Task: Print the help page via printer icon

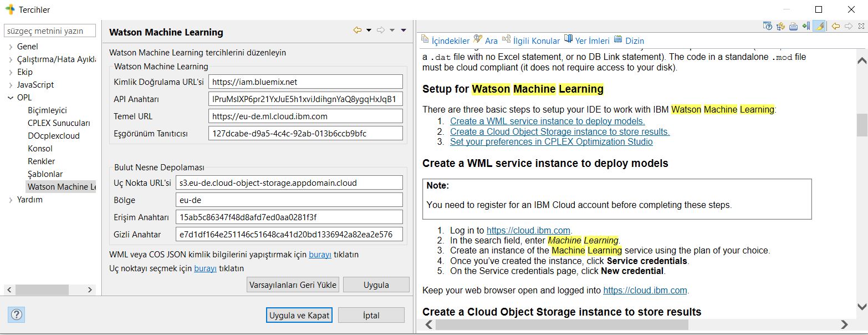Action: (x=794, y=26)
